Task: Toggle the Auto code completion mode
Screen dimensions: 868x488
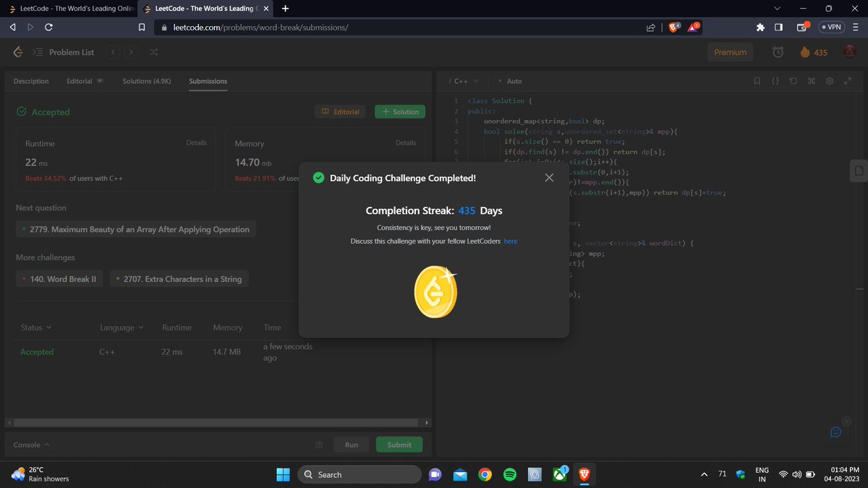Action: tap(511, 81)
